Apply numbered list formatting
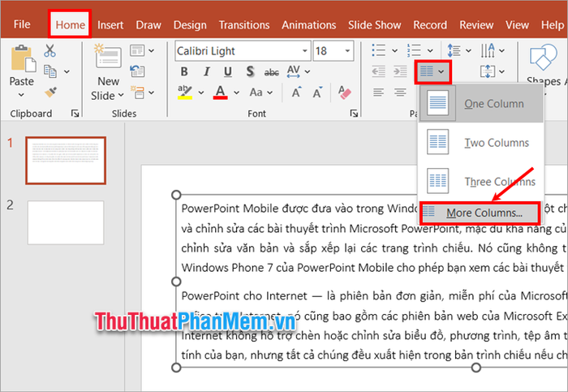568x392 pixels. pyautogui.click(x=414, y=50)
